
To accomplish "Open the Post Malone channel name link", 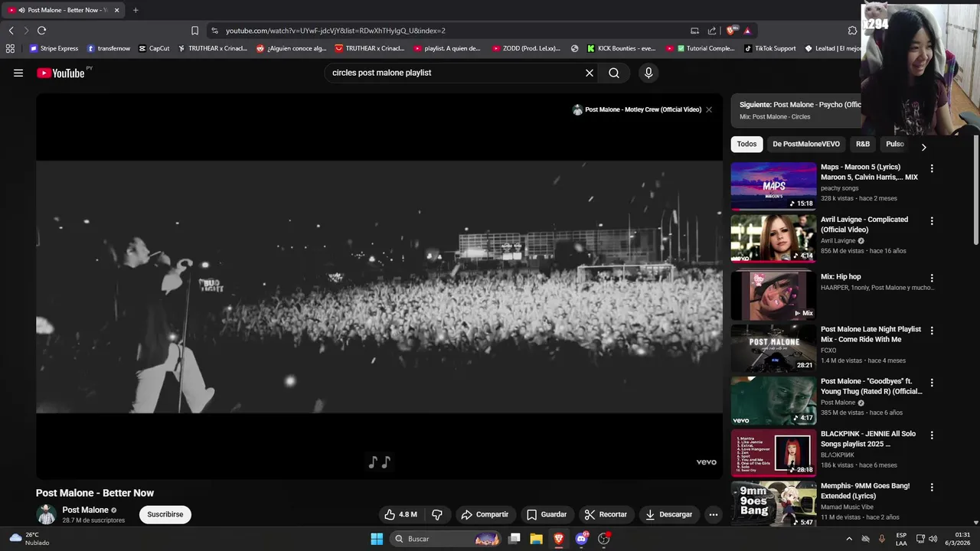I will (85, 510).
